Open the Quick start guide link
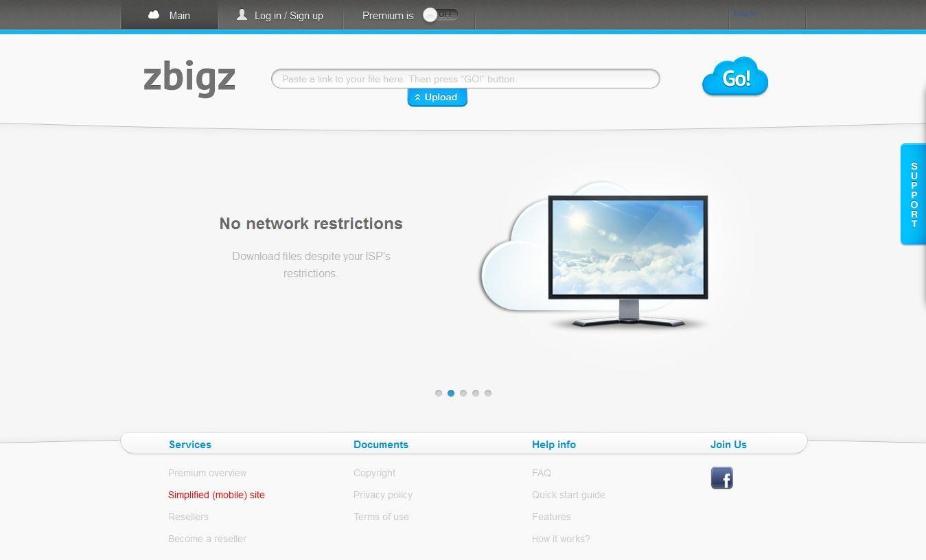926x560 pixels. [568, 495]
